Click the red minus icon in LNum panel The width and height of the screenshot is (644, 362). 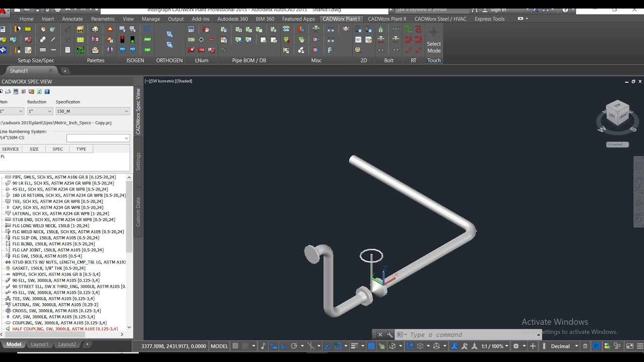[211, 39]
